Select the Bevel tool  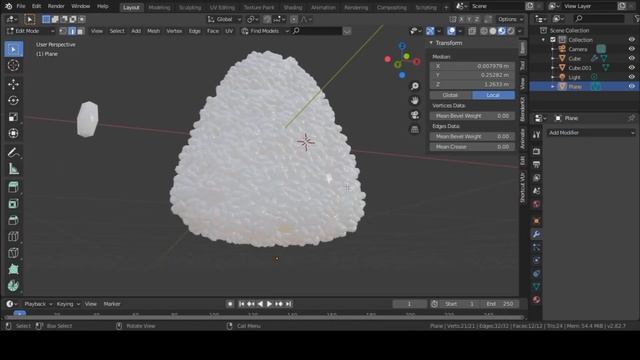pyautogui.click(x=13, y=220)
